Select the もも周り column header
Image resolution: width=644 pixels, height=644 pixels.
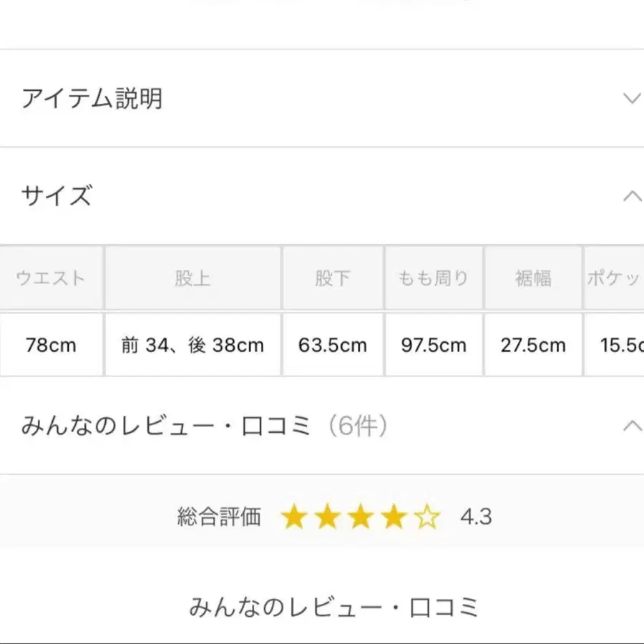coord(433,278)
